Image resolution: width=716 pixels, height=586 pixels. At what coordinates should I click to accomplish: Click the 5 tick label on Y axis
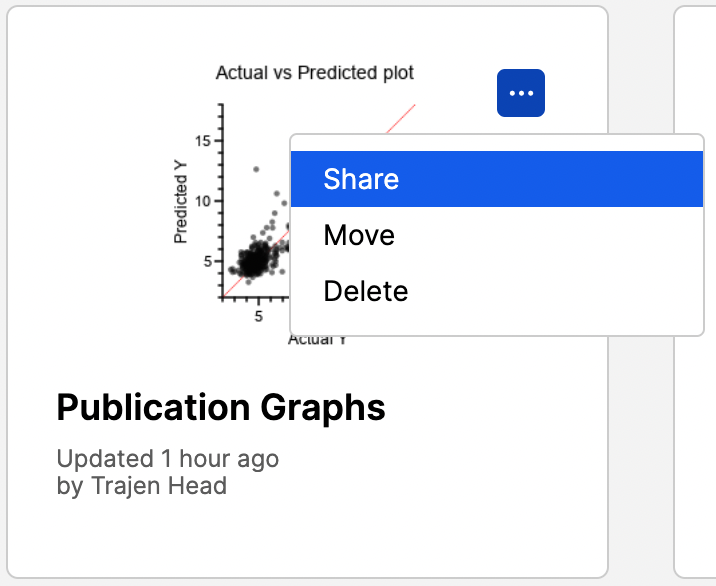click(208, 261)
